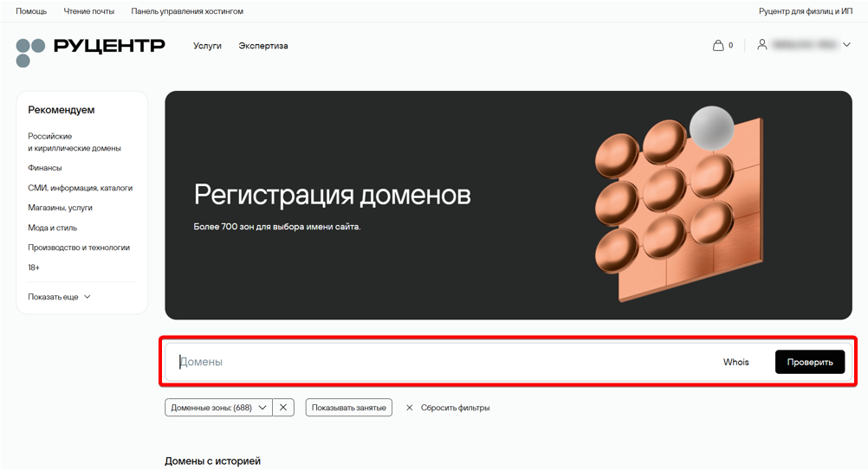Select the Финансы category
The image size is (868, 470).
coord(45,168)
